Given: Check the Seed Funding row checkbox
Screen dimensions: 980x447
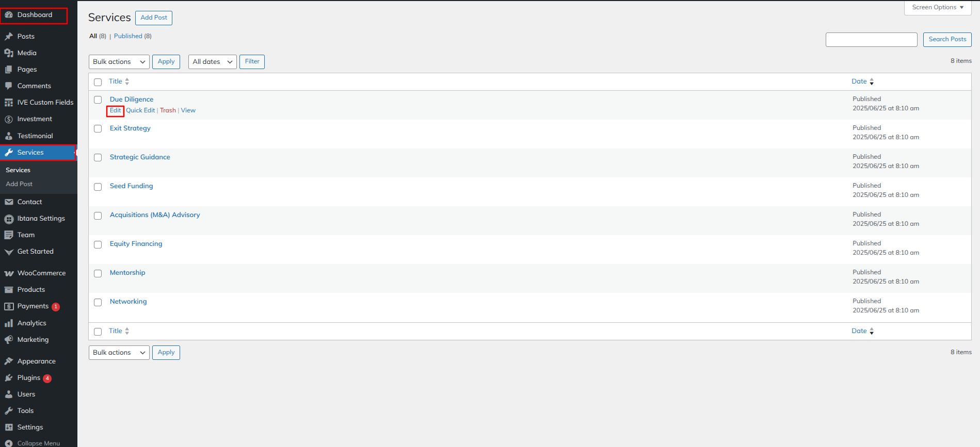Looking at the screenshot, I should point(98,187).
